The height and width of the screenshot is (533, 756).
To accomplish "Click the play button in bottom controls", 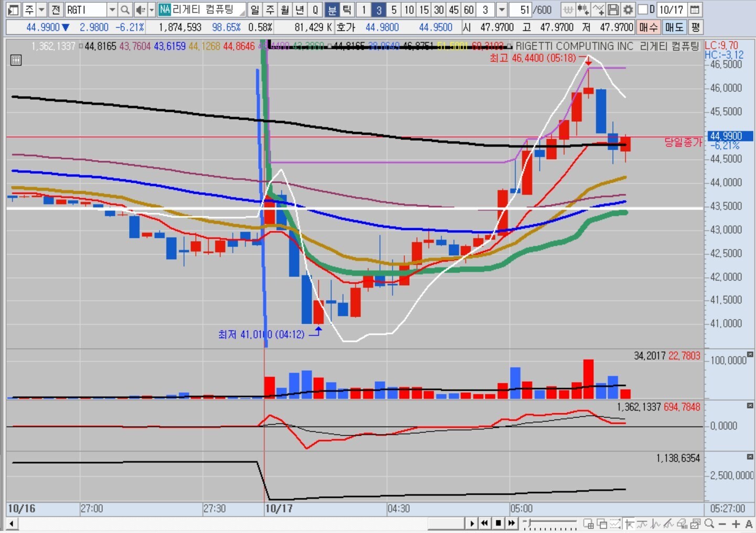I will click(x=472, y=524).
